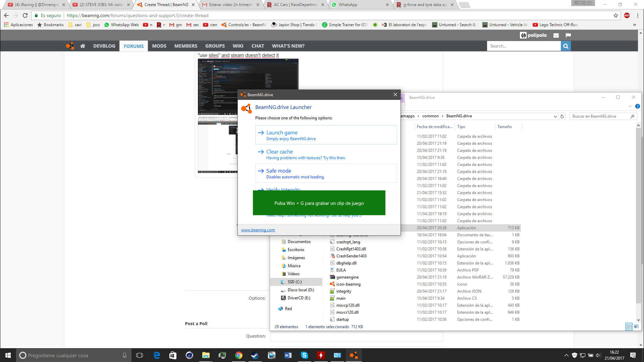The height and width of the screenshot is (362, 644).
Task: Bookmark the page with the star icon
Action: click(616, 15)
